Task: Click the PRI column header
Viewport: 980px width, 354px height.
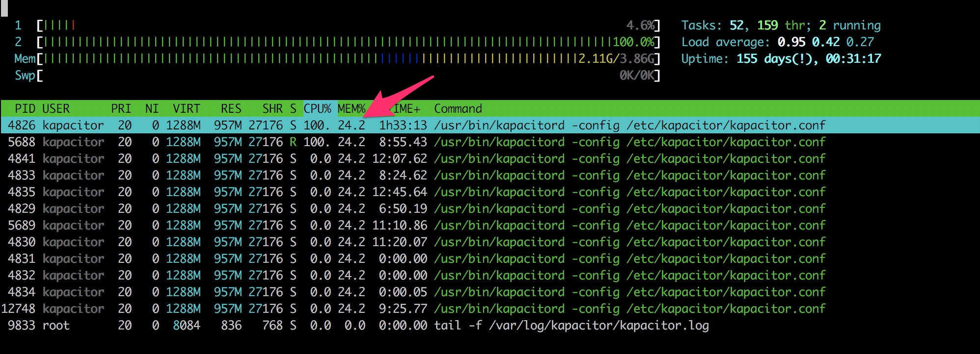Action: [121, 108]
